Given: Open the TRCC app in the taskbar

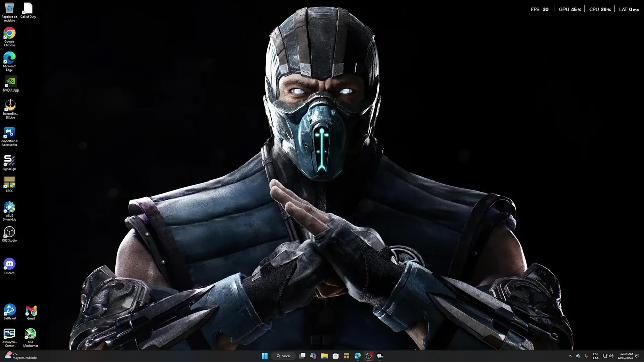Looking at the screenshot, I should point(347,356).
